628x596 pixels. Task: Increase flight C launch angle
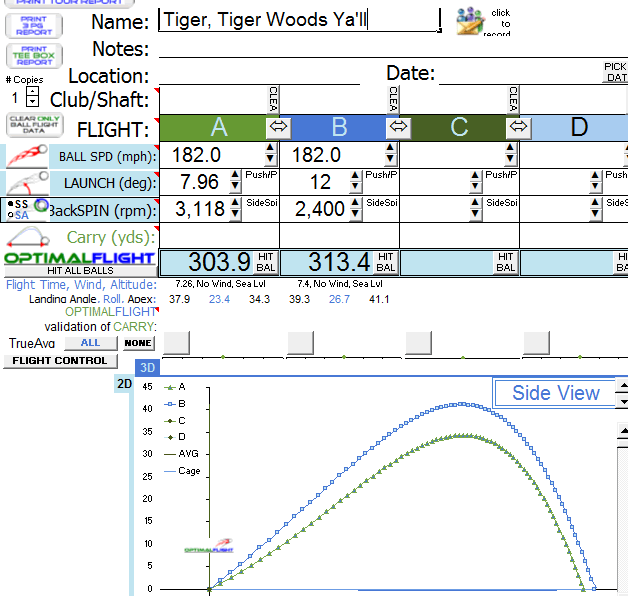click(475, 175)
